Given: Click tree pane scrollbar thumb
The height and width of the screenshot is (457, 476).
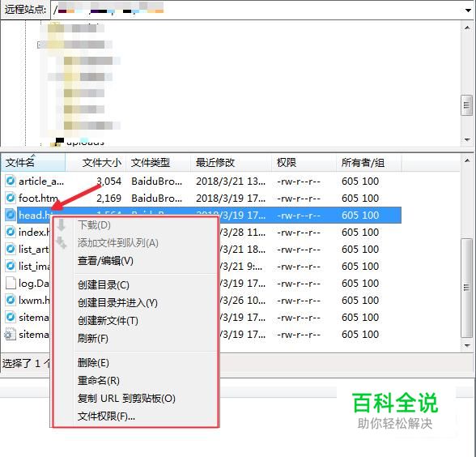Looking at the screenshot, I should (466, 105).
